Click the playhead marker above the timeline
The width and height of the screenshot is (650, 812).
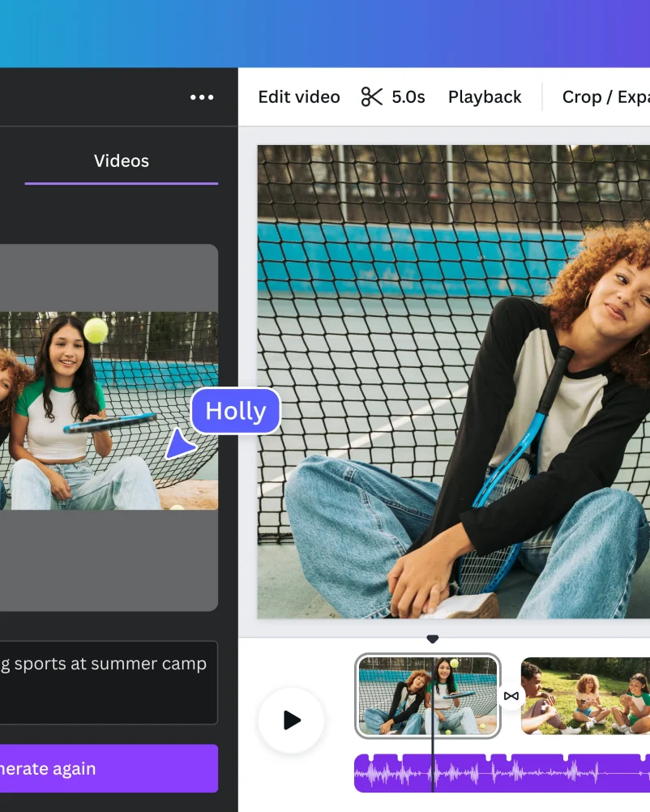[x=432, y=639]
